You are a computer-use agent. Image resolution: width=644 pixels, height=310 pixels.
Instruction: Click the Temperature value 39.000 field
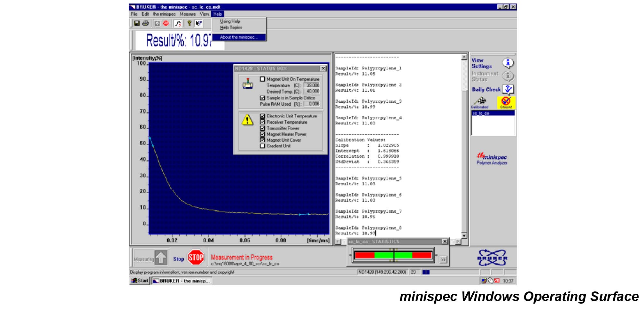(x=312, y=85)
